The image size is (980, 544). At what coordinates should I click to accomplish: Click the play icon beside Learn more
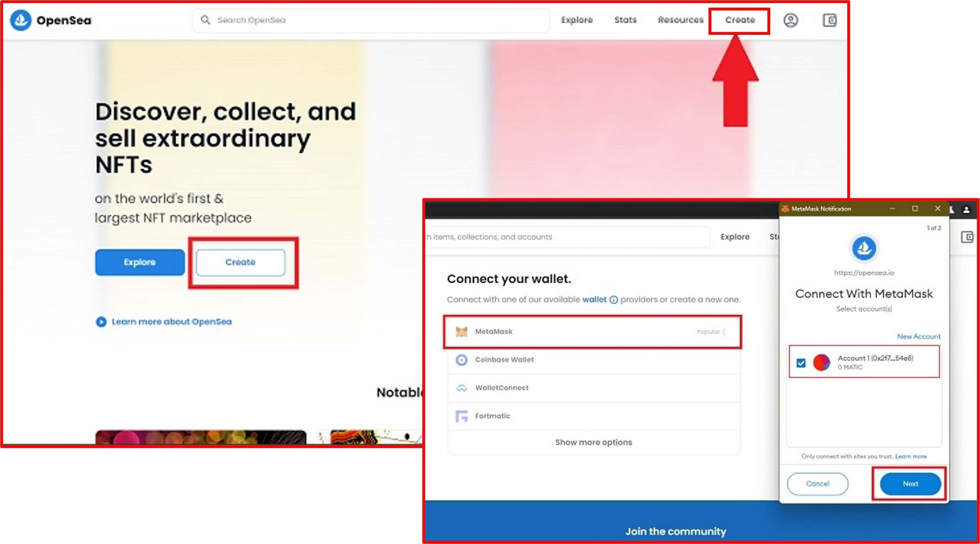pos(101,322)
